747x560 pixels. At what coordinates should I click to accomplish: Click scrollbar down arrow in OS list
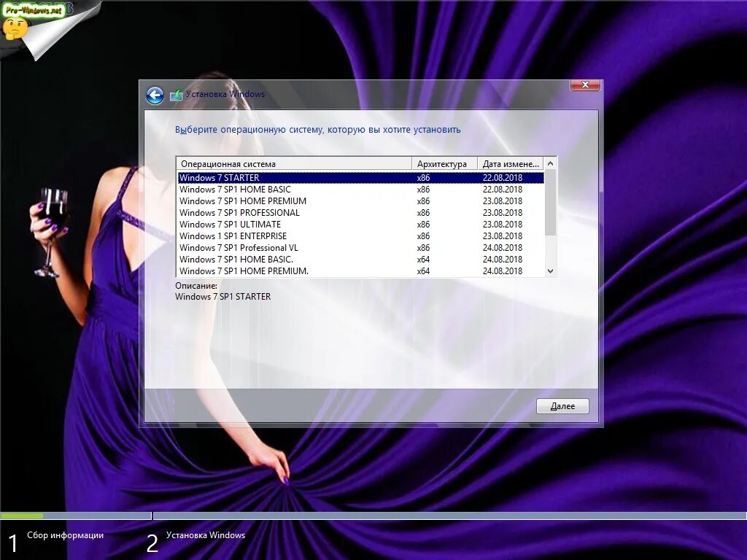click(550, 271)
